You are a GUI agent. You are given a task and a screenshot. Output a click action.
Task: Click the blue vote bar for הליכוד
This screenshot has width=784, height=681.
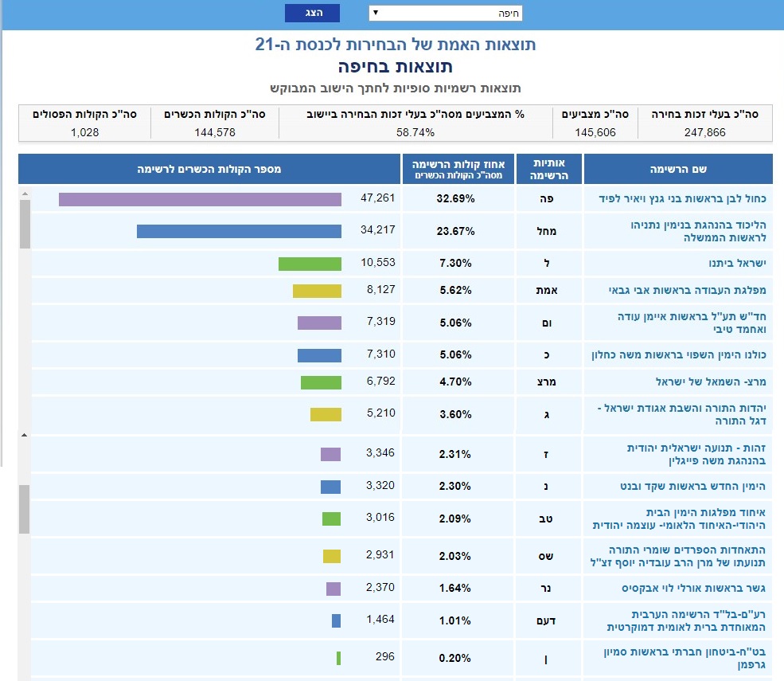coord(239,231)
